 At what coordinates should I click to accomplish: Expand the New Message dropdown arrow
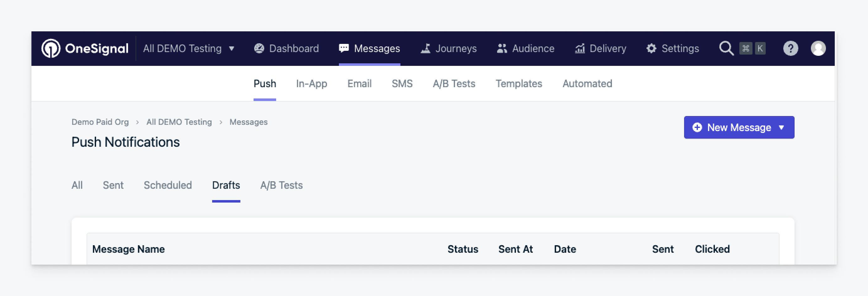781,128
